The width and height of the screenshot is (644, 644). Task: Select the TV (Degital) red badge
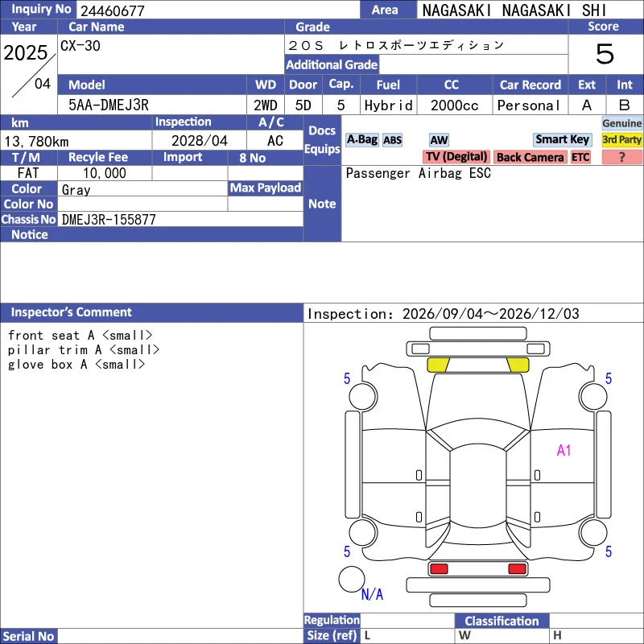pos(456,157)
